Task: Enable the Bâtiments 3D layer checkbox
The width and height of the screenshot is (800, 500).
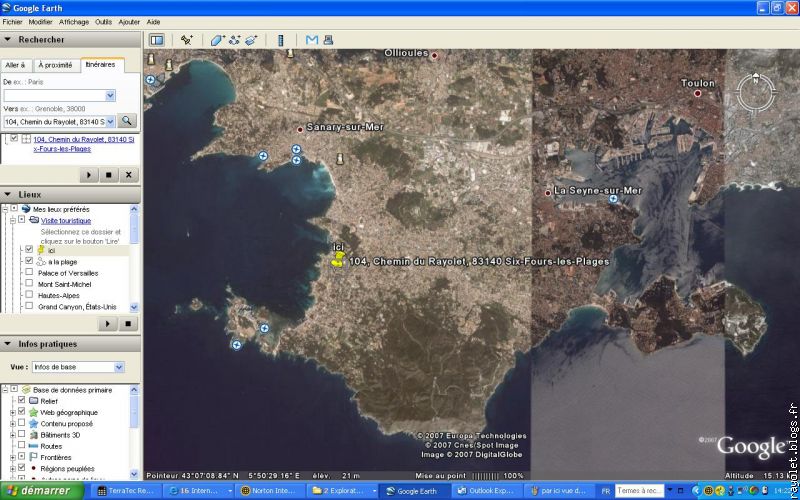Action: pyautogui.click(x=21, y=435)
